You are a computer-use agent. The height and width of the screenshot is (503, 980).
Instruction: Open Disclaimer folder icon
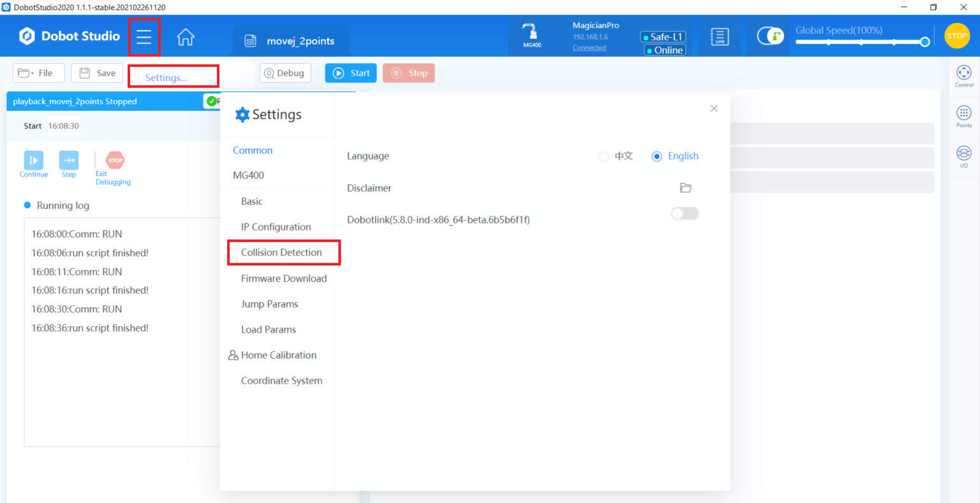click(x=685, y=188)
